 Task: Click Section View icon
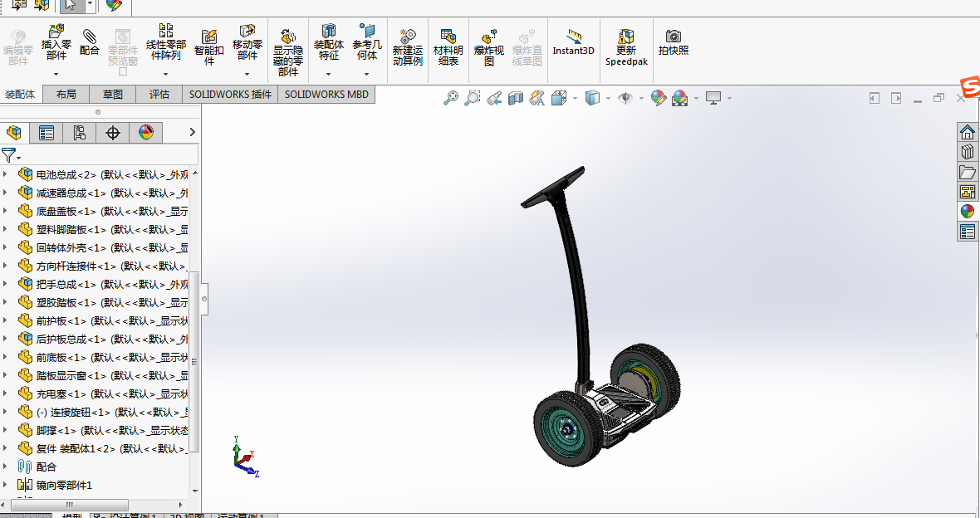click(516, 98)
